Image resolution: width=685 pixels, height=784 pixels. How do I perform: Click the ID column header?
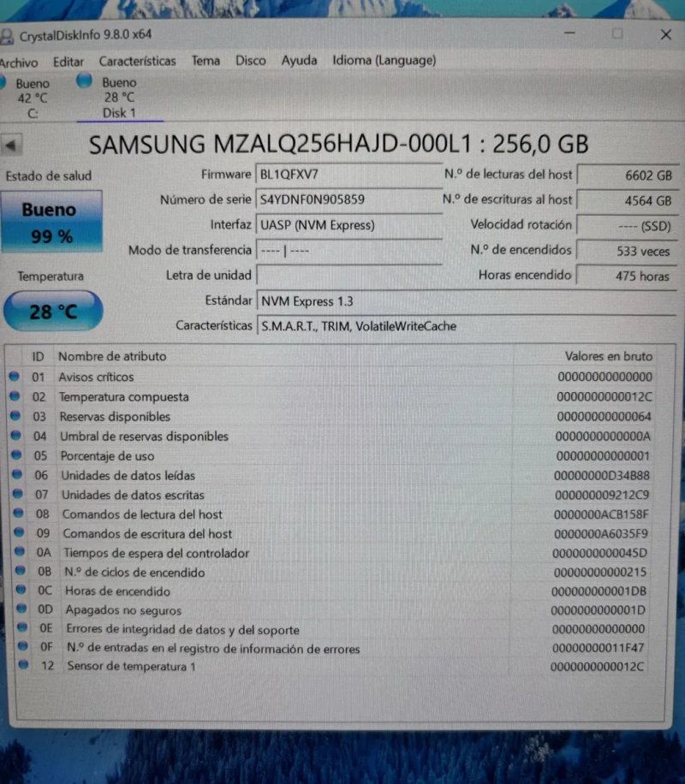coord(39,357)
